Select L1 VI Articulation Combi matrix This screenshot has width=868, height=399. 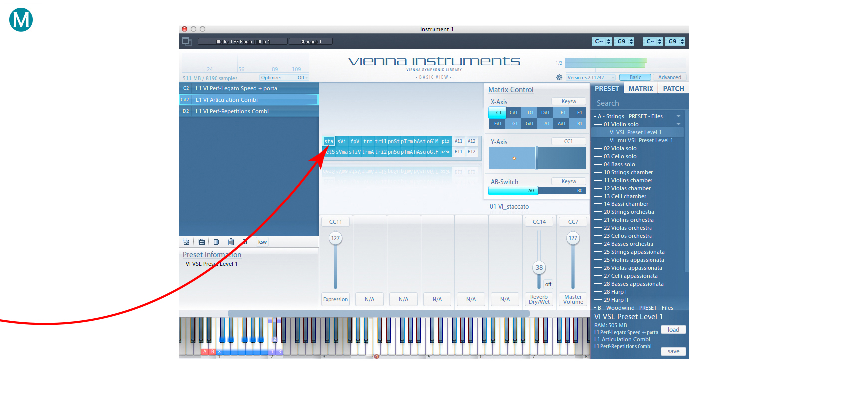[248, 100]
